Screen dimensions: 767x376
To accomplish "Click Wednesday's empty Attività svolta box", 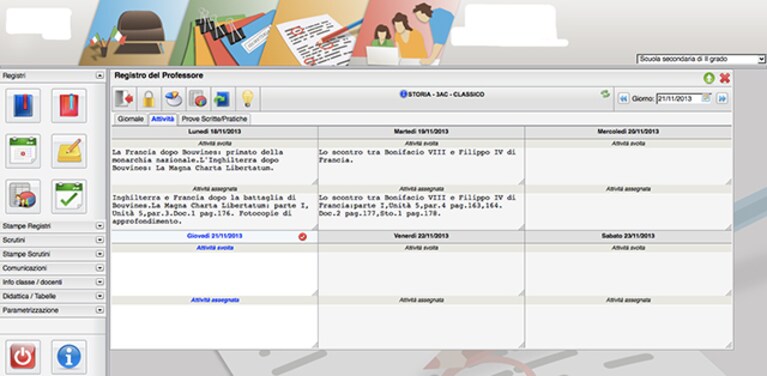I will pyautogui.click(x=628, y=166).
